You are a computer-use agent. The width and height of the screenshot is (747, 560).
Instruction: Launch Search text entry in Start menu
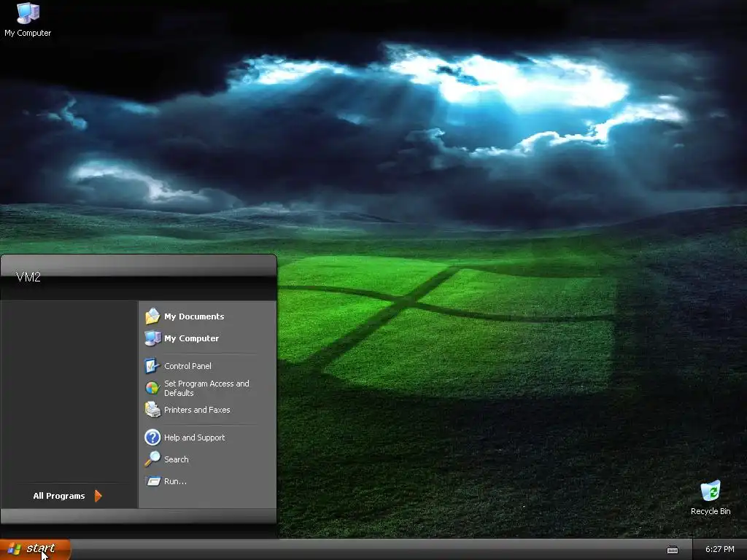(177, 459)
